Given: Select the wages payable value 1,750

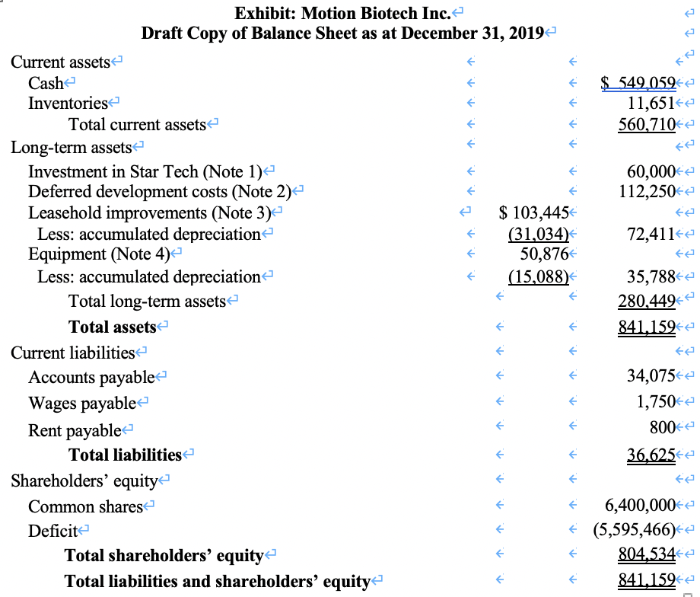Looking at the screenshot, I should [x=656, y=402].
